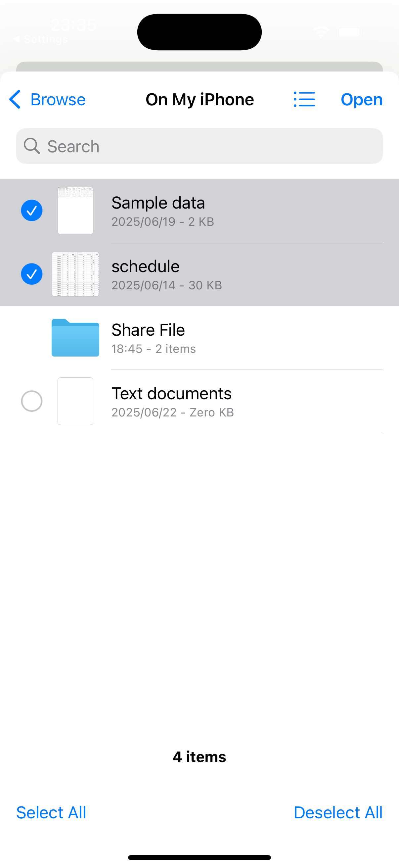Image resolution: width=399 pixels, height=868 pixels.
Task: Tap the Share File folder name
Action: pos(148,330)
